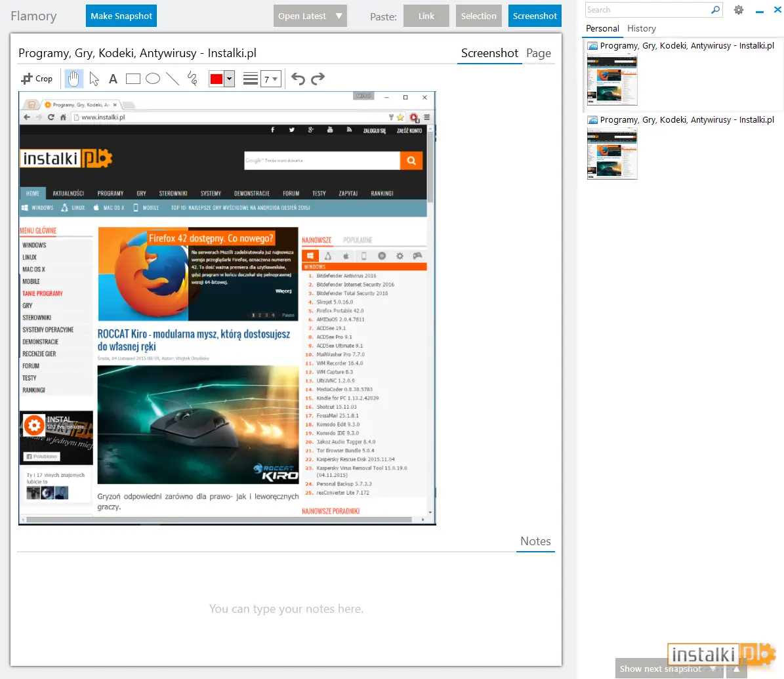Click the vertical scrollbar of the webpage
784x679 pixels.
point(430,319)
